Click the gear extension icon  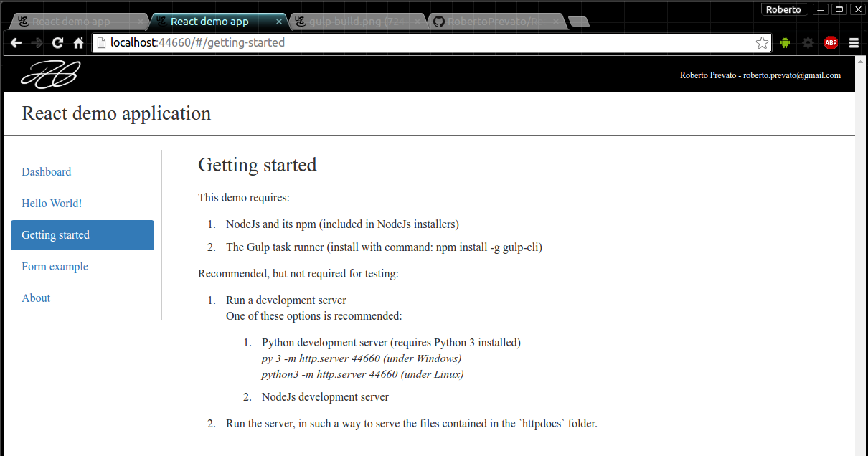coord(808,43)
